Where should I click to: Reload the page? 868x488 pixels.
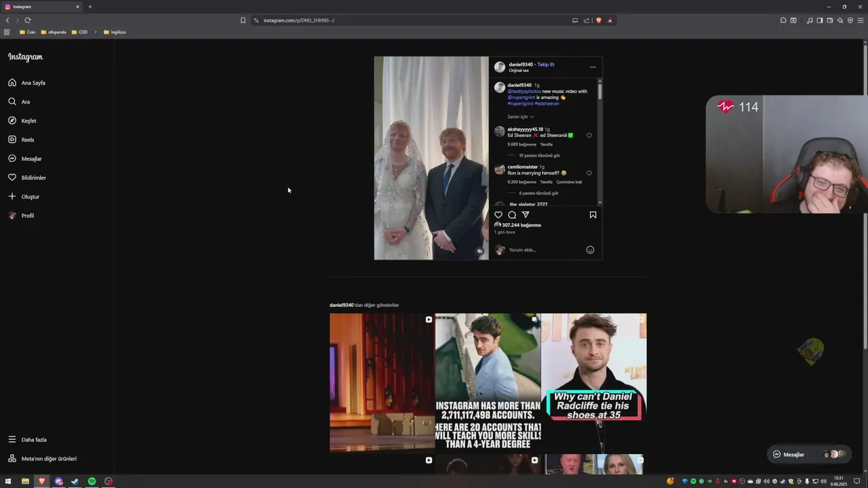28,20
